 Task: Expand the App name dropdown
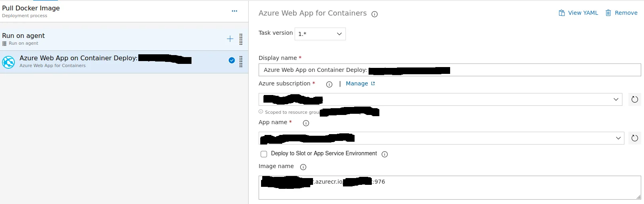pos(618,138)
